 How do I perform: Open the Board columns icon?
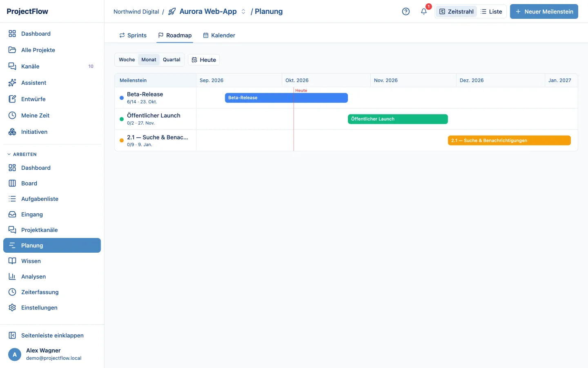[12, 183]
